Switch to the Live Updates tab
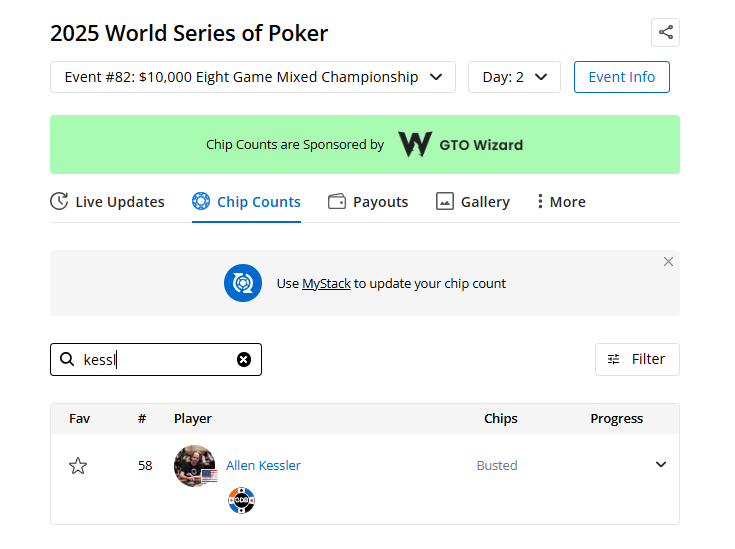This screenshot has width=735, height=549. pos(107,202)
